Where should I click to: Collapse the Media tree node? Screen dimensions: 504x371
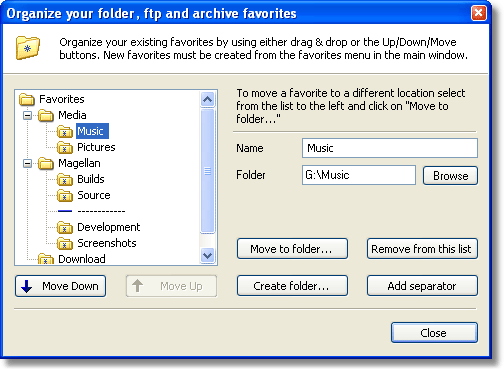coord(28,116)
